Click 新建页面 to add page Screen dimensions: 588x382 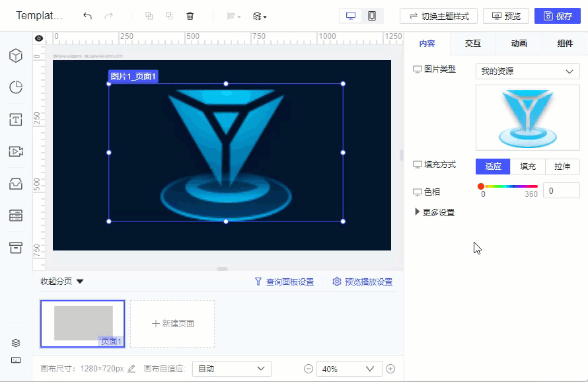click(172, 323)
